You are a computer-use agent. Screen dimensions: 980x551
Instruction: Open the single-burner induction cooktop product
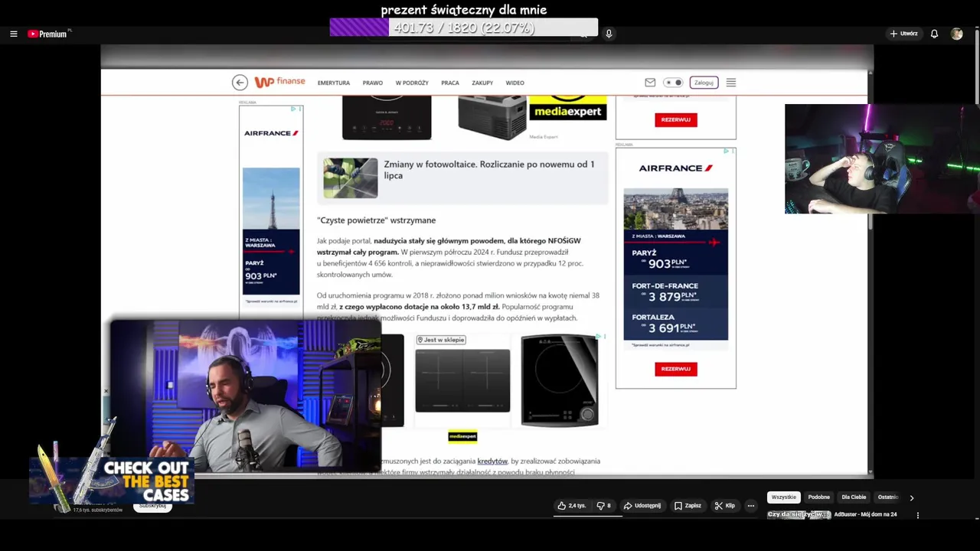tap(560, 380)
